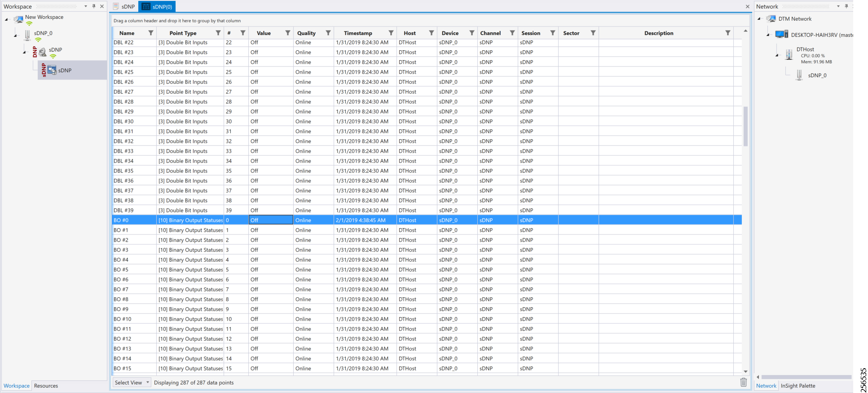Open the Network panel options dropdown arrow
Viewport: 868px width, 393px height.
click(838, 6)
